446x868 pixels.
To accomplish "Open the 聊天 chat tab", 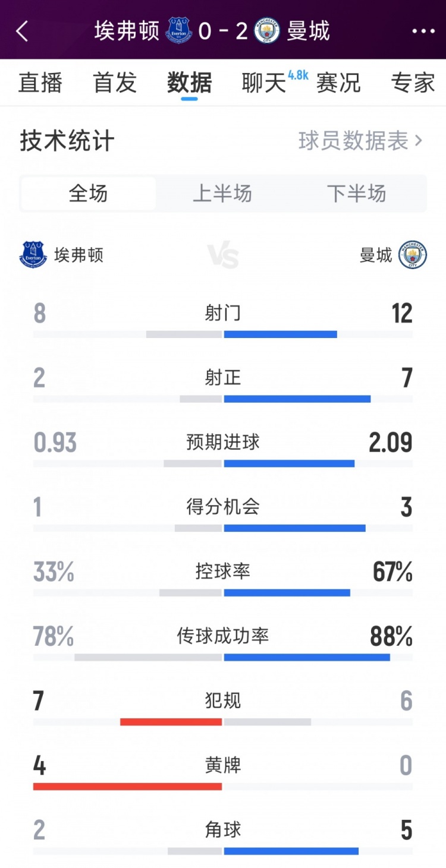I will (x=264, y=83).
